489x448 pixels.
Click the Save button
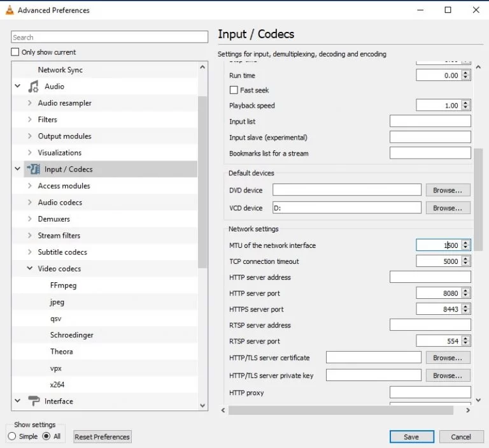pos(411,437)
